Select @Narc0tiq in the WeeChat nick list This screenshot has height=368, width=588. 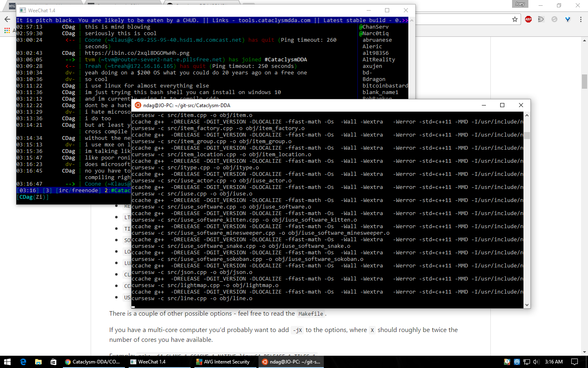(374, 34)
